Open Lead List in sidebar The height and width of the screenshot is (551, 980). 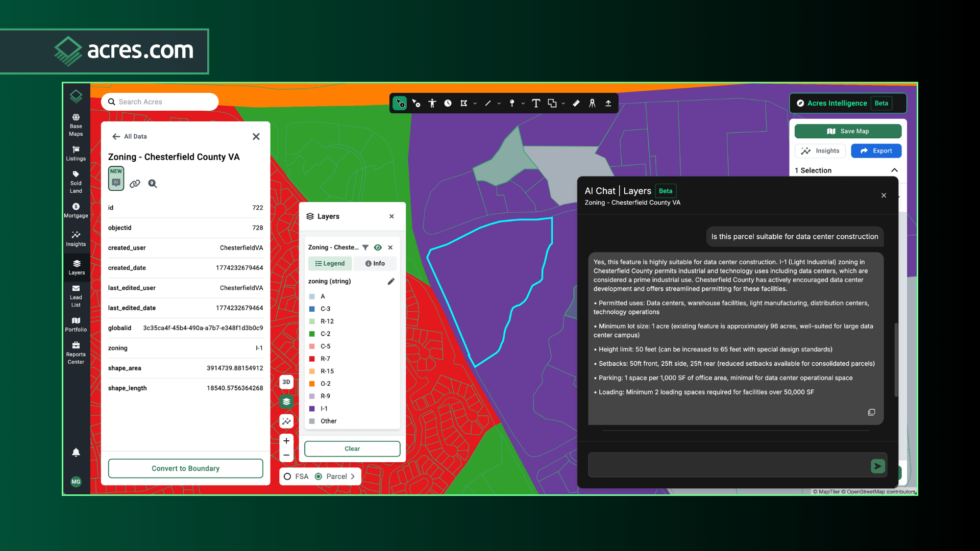pyautogui.click(x=76, y=296)
